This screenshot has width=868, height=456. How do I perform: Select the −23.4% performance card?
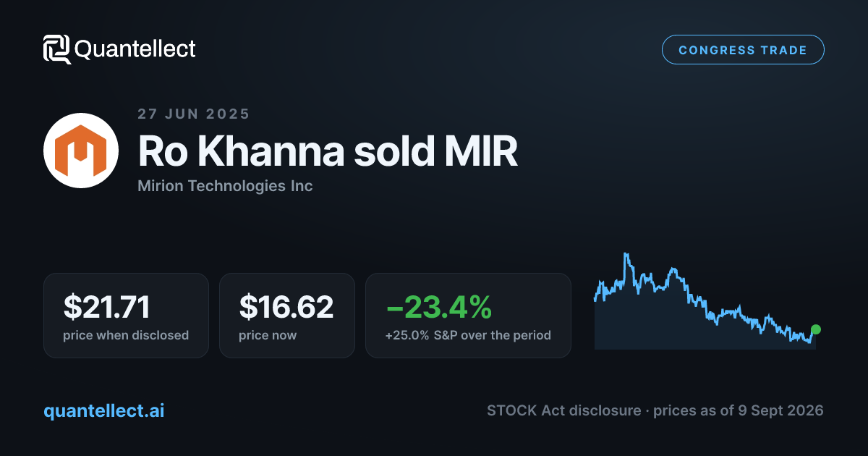[x=468, y=315]
